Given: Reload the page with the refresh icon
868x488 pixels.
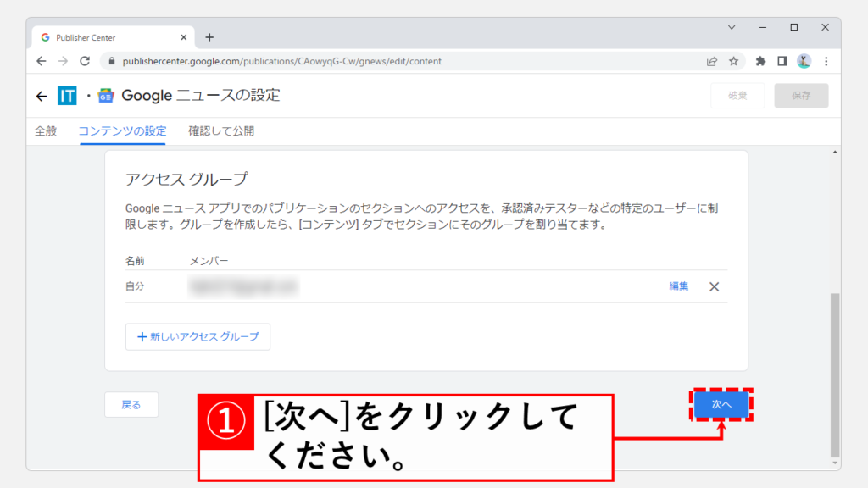Looking at the screenshot, I should tap(85, 61).
